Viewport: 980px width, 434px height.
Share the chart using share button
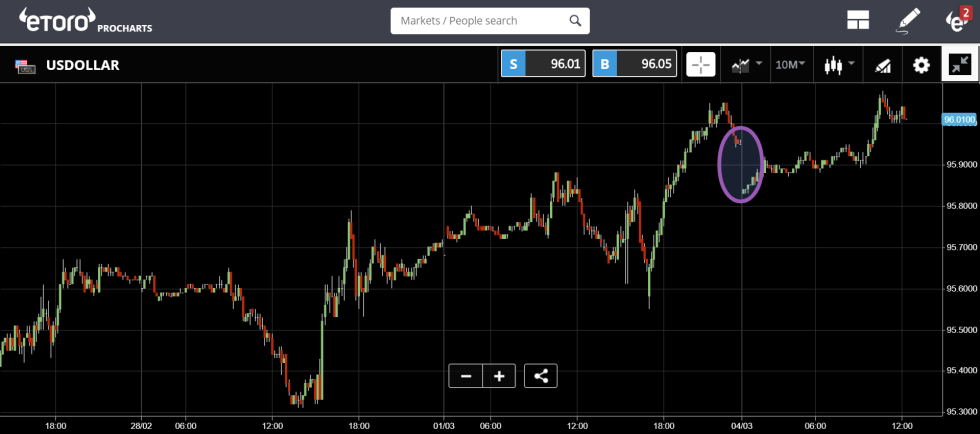pos(540,376)
